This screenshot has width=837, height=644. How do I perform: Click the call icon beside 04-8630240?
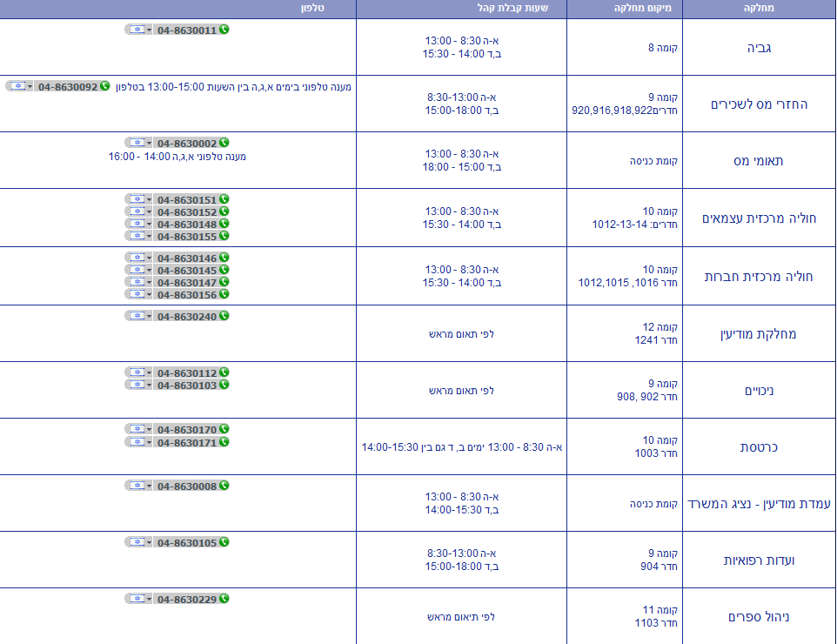[224, 316]
